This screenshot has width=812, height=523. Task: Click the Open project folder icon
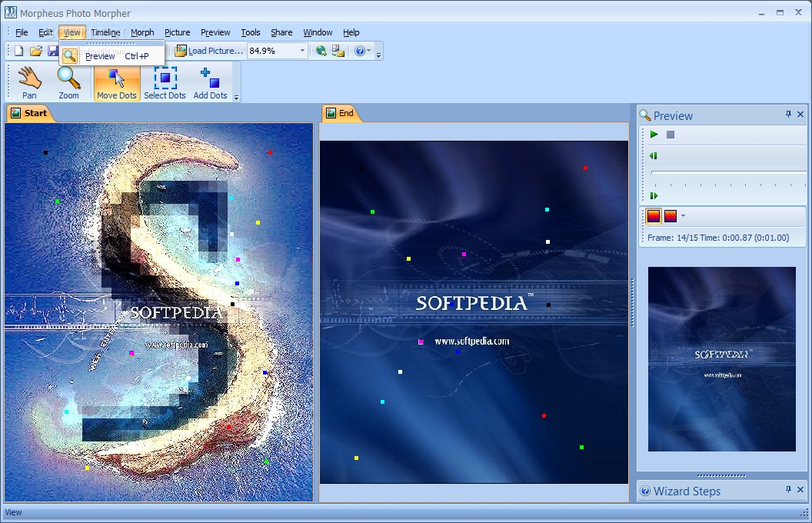[35, 51]
